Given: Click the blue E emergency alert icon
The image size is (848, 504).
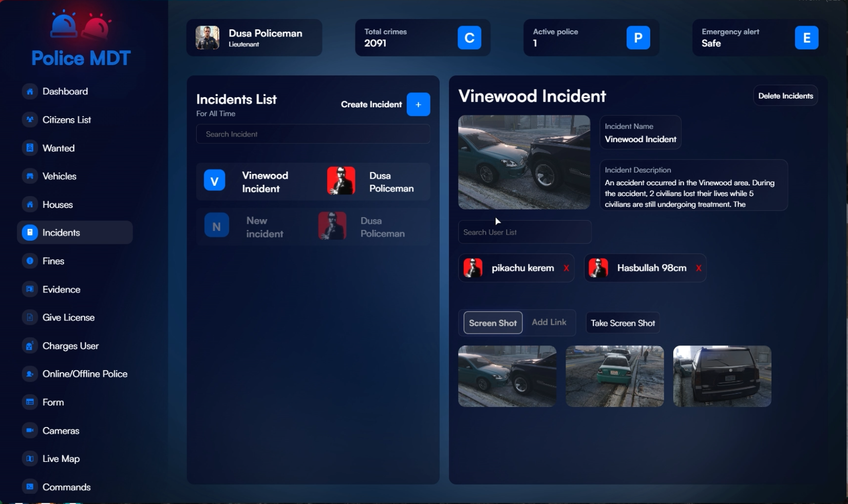Looking at the screenshot, I should [x=806, y=38].
